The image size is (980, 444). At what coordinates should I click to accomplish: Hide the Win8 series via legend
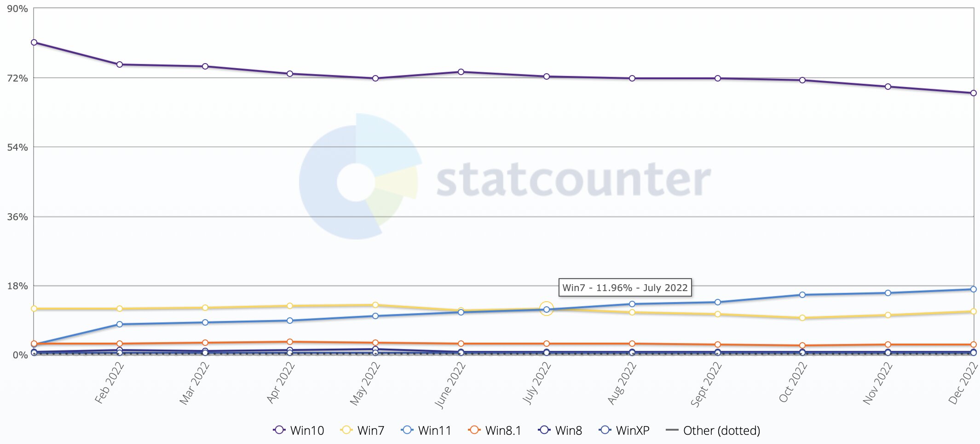[x=560, y=430]
